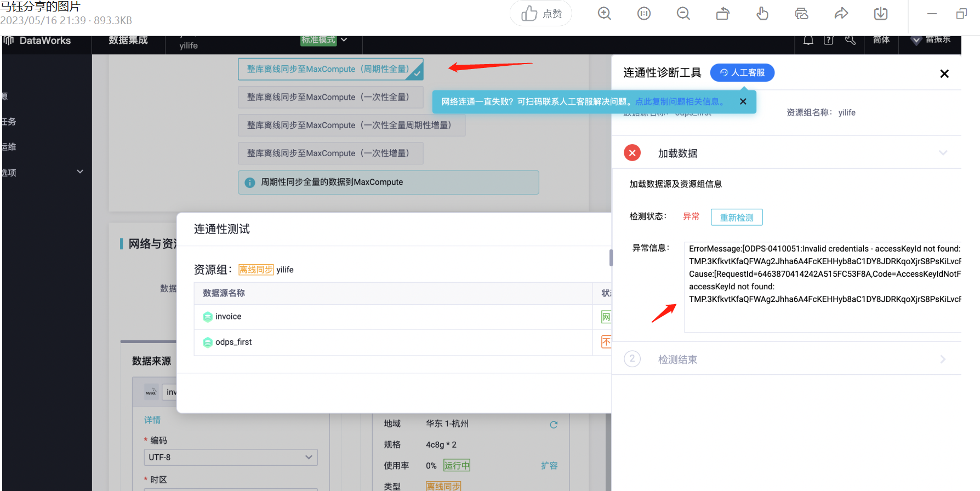Dismiss the 网络连通一直失败 tooltip
The height and width of the screenshot is (491, 980).
coord(743,101)
